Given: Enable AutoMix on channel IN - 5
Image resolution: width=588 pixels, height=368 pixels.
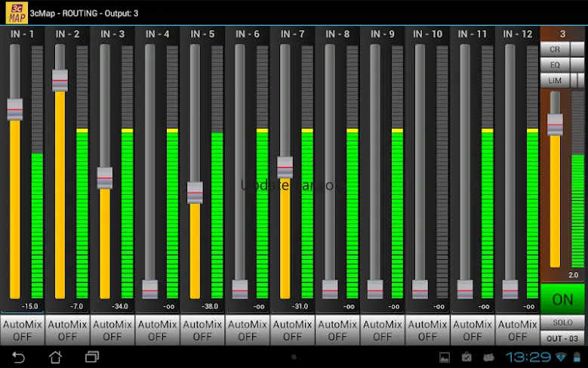Looking at the screenshot, I should [x=202, y=330].
